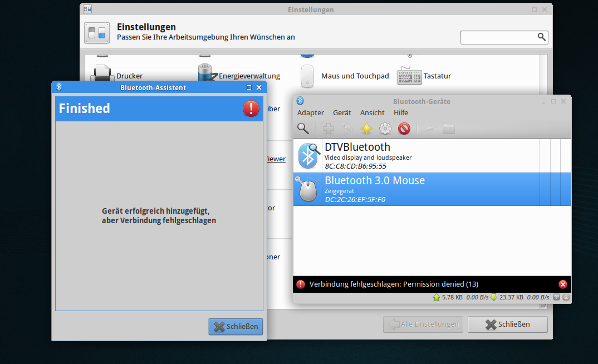This screenshot has height=364, width=598.
Task: Open Tastatur keyboard icon
Action: pos(409,76)
